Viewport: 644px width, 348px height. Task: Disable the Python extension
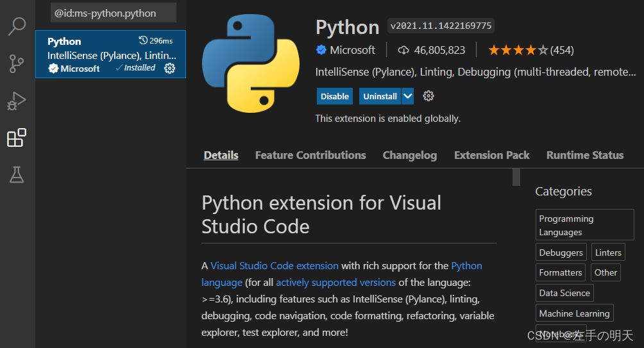[335, 96]
